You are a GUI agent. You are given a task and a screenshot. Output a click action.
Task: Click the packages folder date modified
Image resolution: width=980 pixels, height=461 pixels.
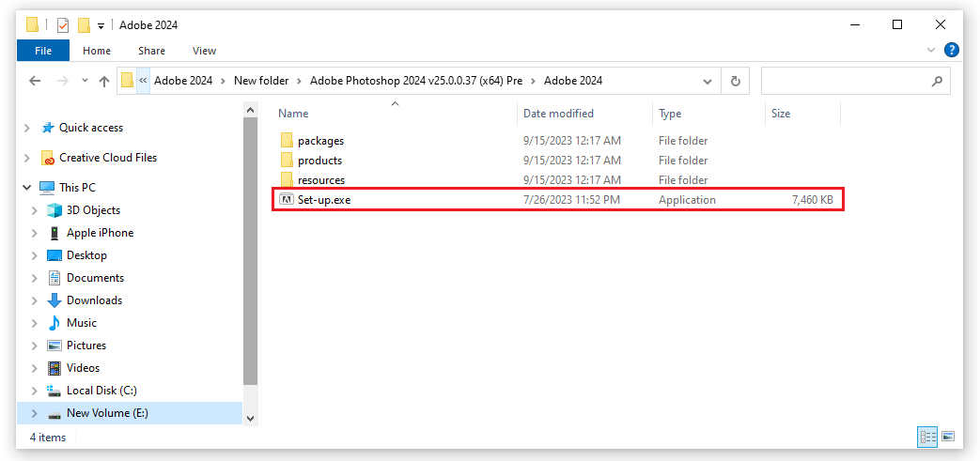571,141
